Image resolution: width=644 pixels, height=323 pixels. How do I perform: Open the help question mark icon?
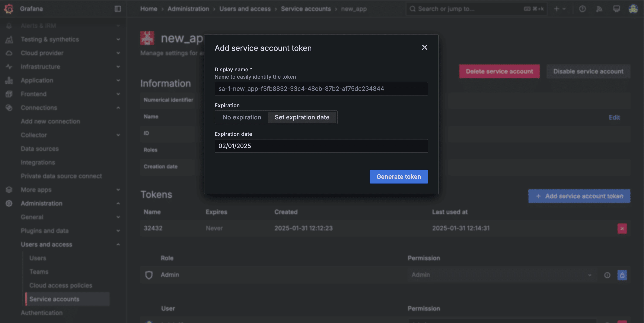582,9
